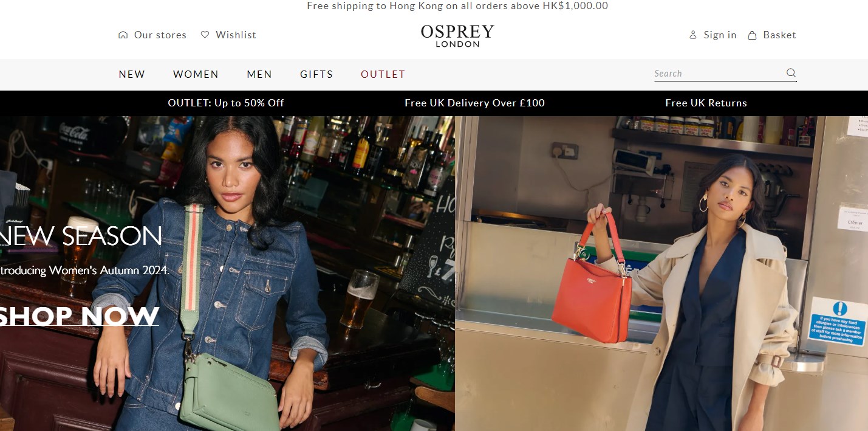The height and width of the screenshot is (431, 868).
Task: Click the red handbag model image
Action: (x=661, y=274)
